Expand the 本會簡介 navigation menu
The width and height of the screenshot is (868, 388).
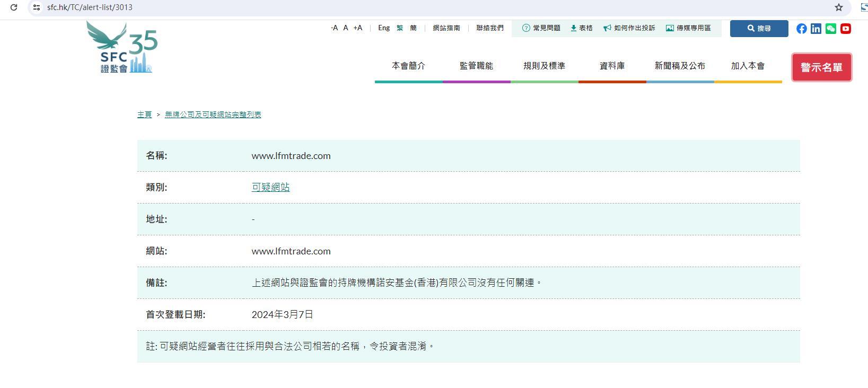[408, 66]
